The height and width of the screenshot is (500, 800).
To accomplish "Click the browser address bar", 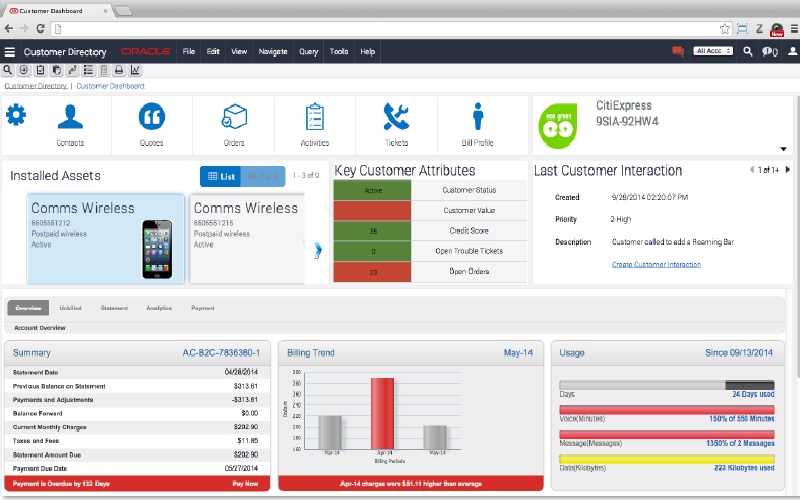I will (385, 29).
